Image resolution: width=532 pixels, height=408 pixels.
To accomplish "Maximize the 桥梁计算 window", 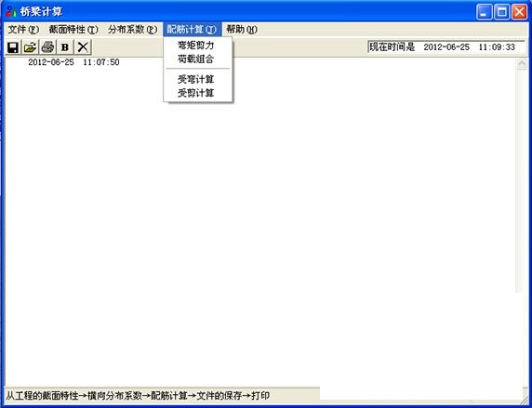I will [x=501, y=12].
